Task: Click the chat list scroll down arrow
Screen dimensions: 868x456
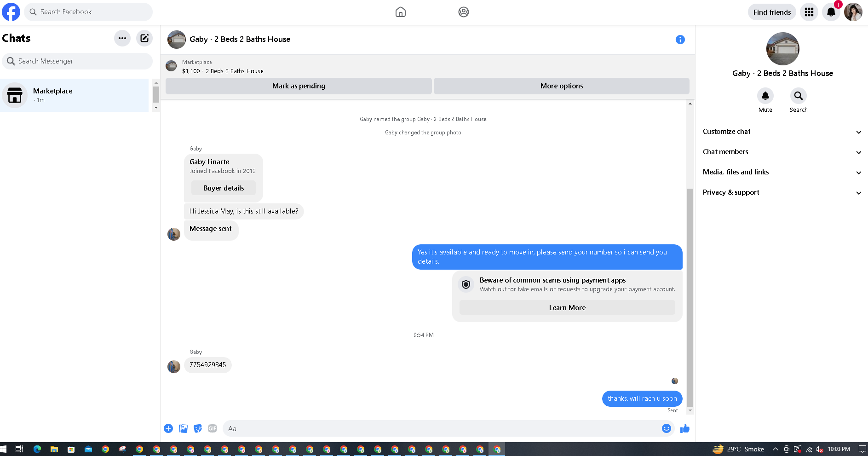Action: [156, 108]
